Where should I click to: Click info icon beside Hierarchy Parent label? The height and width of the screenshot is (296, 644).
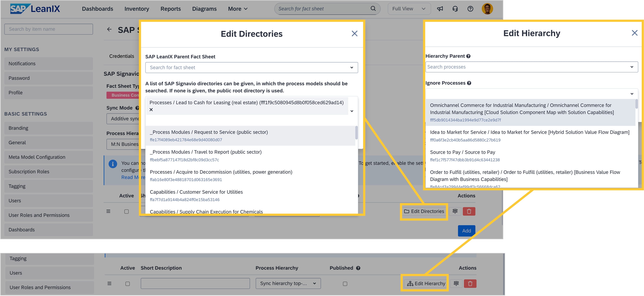click(468, 56)
